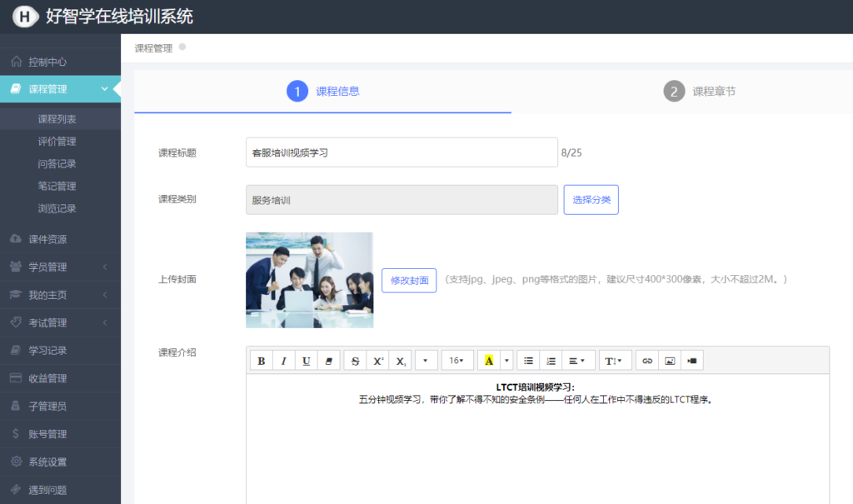Image resolution: width=853 pixels, height=504 pixels.
Task: Open the line height dropdown
Action: [x=615, y=361]
